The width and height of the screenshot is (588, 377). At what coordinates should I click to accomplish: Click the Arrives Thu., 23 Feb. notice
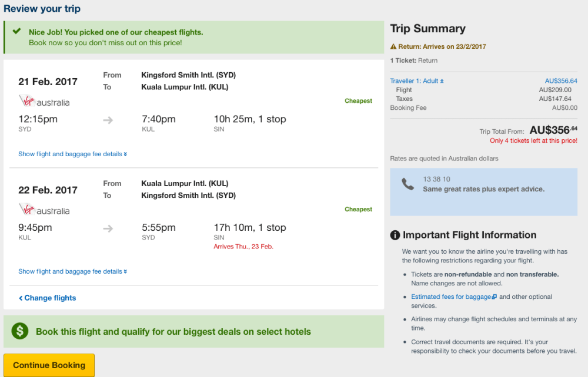tap(243, 247)
